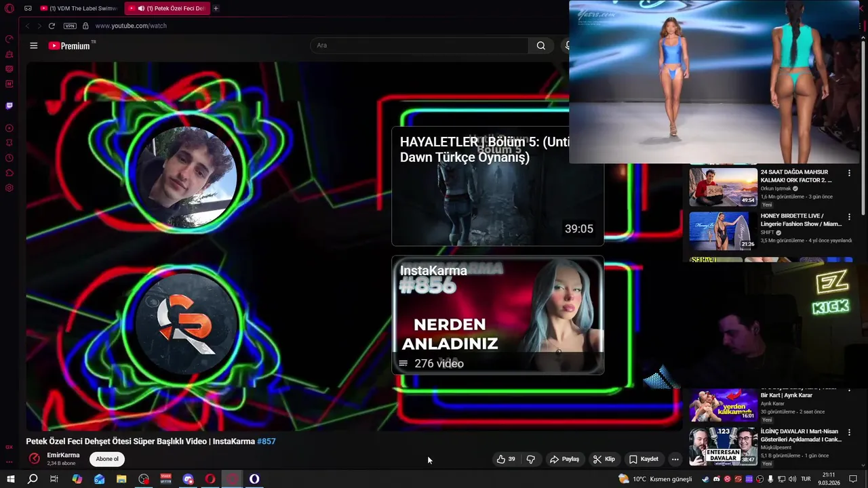
Task: Open 24 SAAT DAĞDA MAHSUR KALMAK video thumbnail
Action: [723, 186]
